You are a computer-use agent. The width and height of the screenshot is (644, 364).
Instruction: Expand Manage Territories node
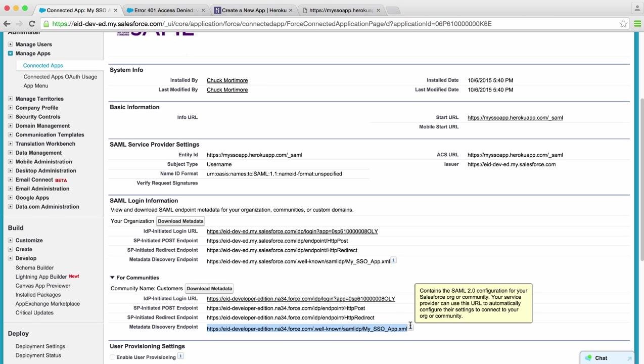tap(10, 99)
